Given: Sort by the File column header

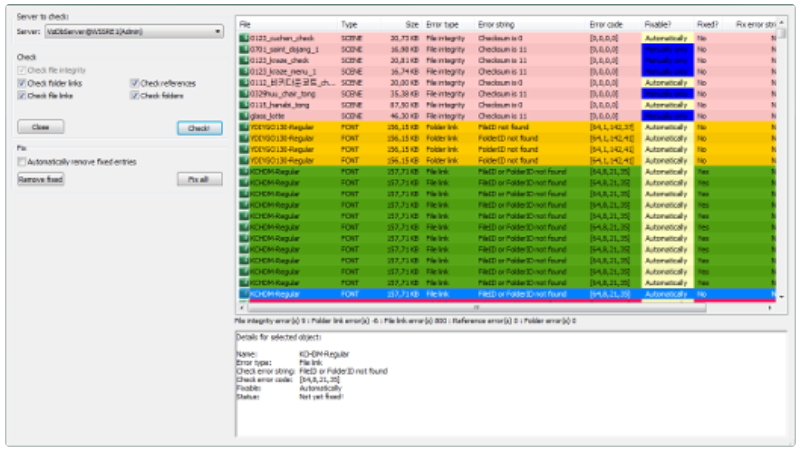Looking at the screenshot, I should coord(287,24).
